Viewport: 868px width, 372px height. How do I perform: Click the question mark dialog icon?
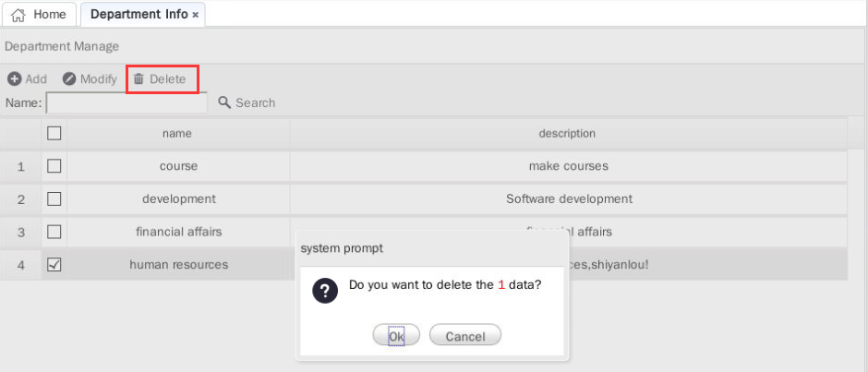325,291
